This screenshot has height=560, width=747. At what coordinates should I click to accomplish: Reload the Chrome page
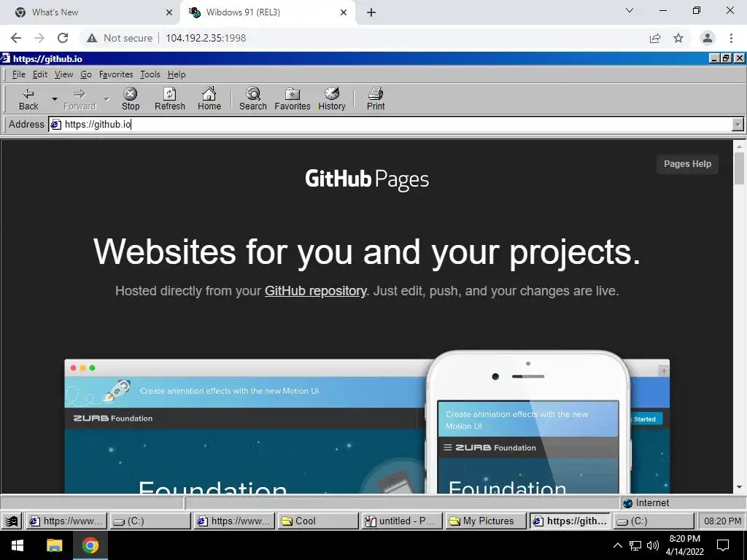point(63,38)
